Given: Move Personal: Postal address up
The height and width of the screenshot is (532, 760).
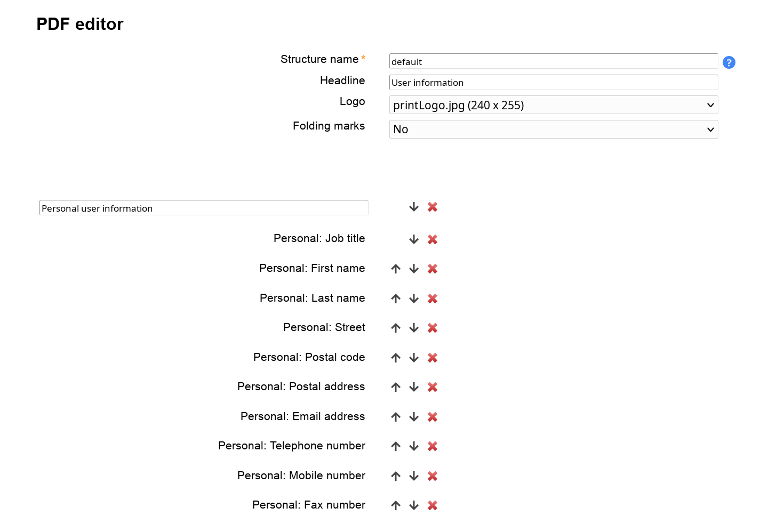Looking at the screenshot, I should coord(396,387).
